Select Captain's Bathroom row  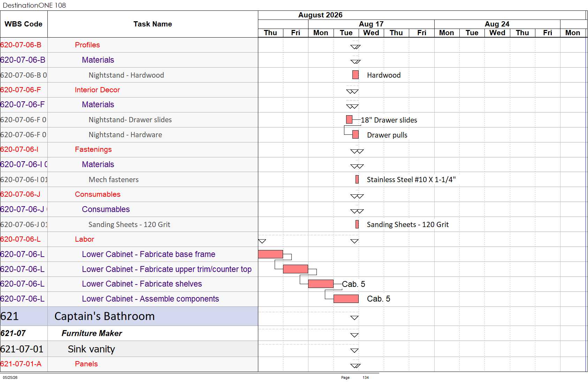129,316
